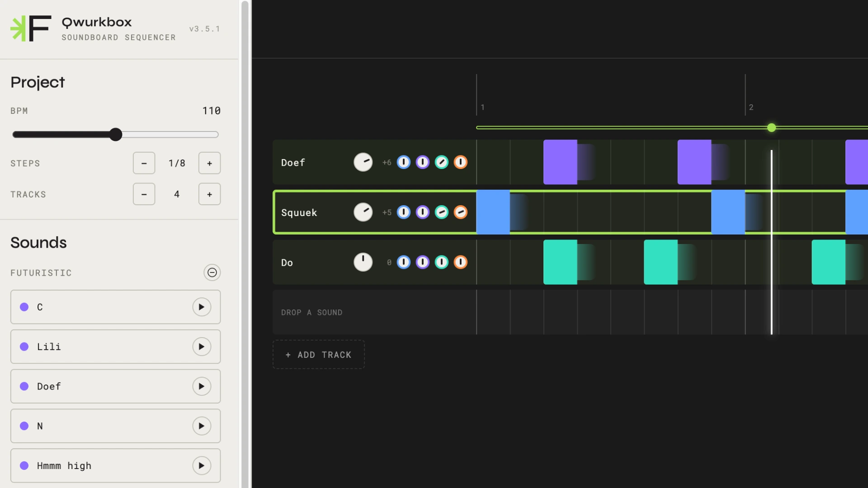Click the green loop range handle
The width and height of the screenshot is (868, 488).
(x=772, y=128)
